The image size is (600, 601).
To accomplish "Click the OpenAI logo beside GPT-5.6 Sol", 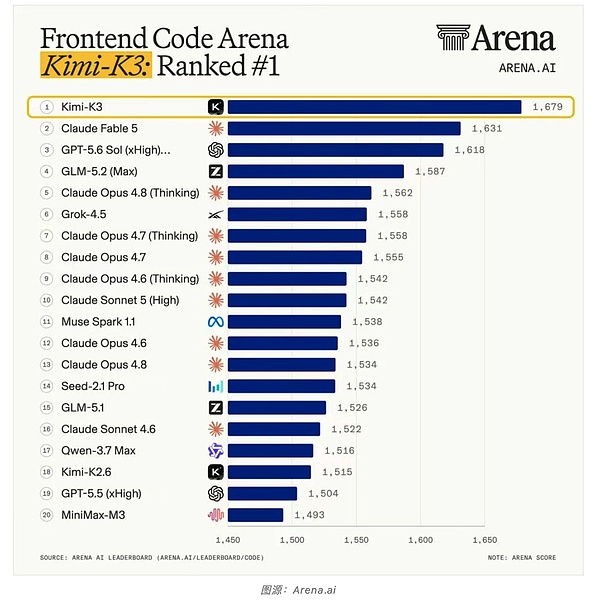I will [x=215, y=150].
